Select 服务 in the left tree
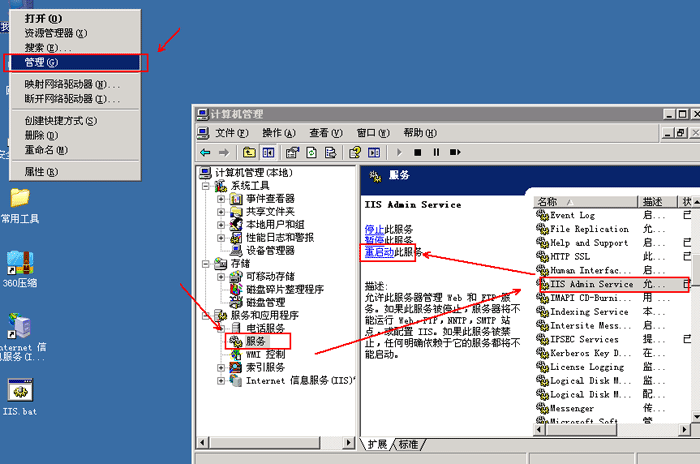Viewport: 700px width, 464px height. click(256, 341)
